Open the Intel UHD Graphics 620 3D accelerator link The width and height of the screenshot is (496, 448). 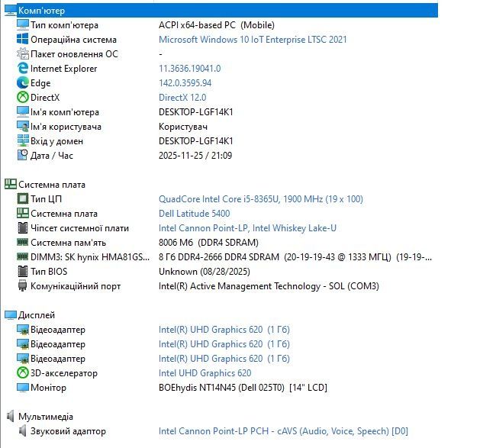pos(205,373)
